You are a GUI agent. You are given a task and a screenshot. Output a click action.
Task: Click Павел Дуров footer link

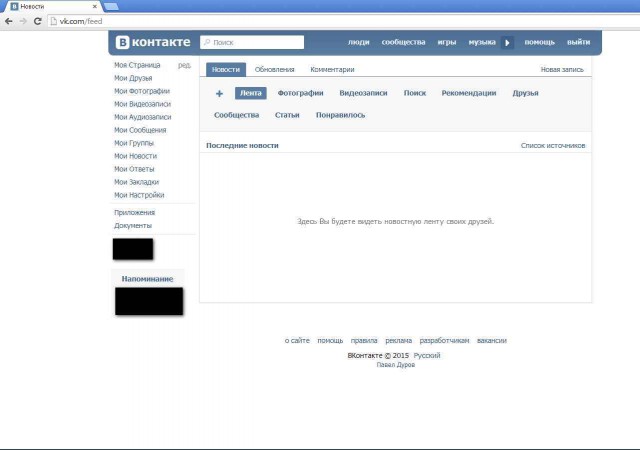click(396, 365)
